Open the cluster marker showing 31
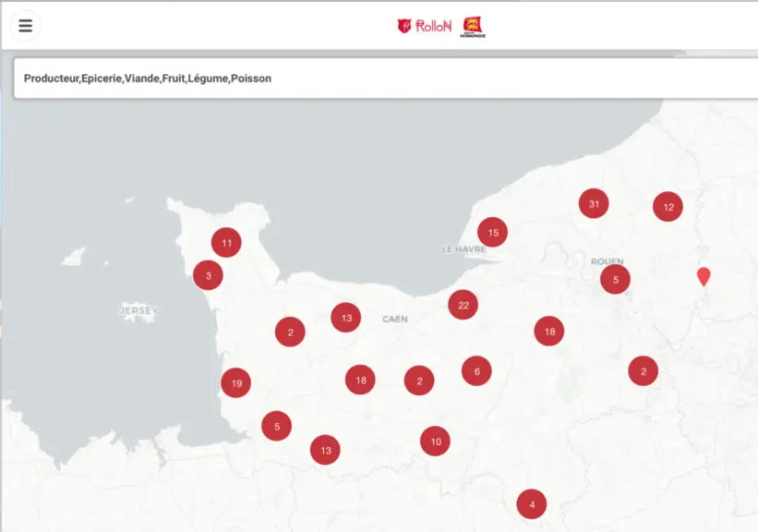Image resolution: width=758 pixels, height=532 pixels. click(x=594, y=203)
